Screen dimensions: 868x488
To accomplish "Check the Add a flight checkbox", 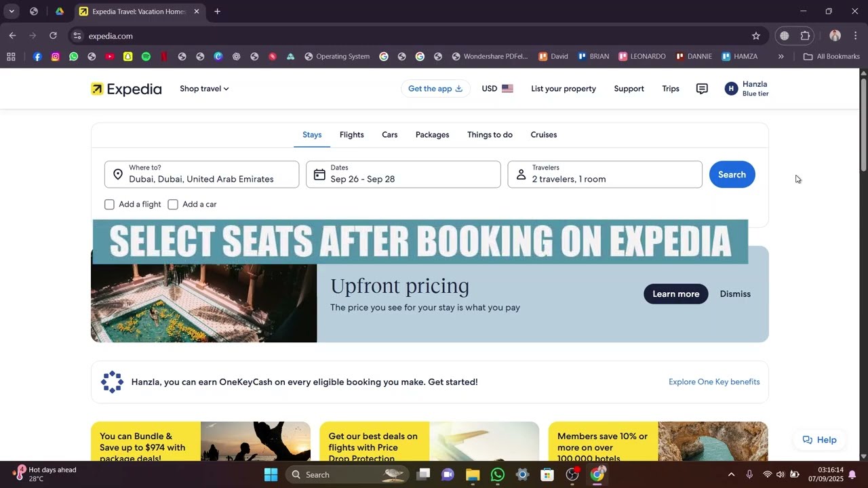I will pyautogui.click(x=109, y=204).
